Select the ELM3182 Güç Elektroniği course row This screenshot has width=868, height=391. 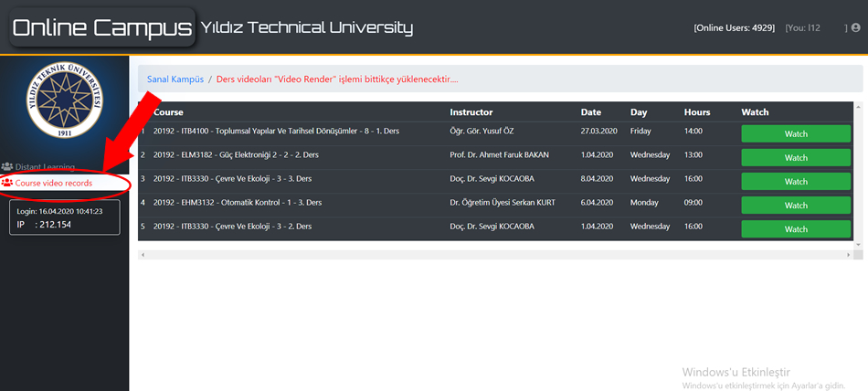[x=292, y=155]
